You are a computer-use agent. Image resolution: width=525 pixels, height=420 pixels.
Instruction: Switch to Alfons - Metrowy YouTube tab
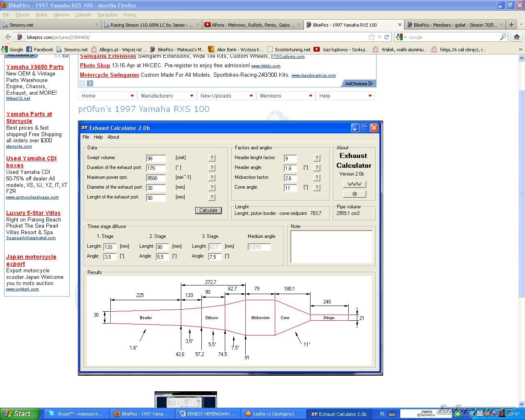(x=253, y=25)
